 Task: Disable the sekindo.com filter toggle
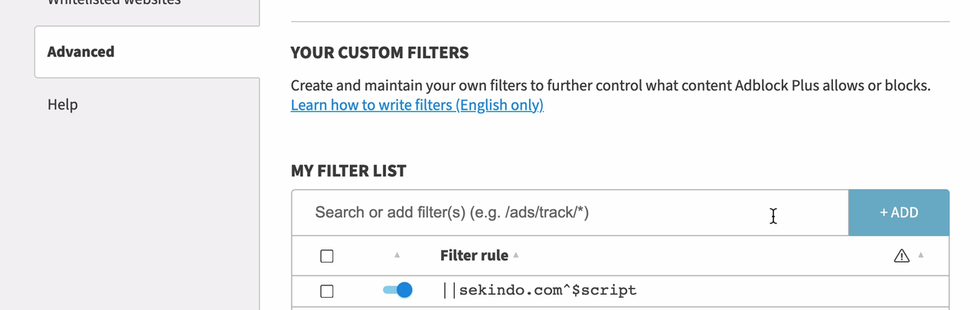[397, 290]
